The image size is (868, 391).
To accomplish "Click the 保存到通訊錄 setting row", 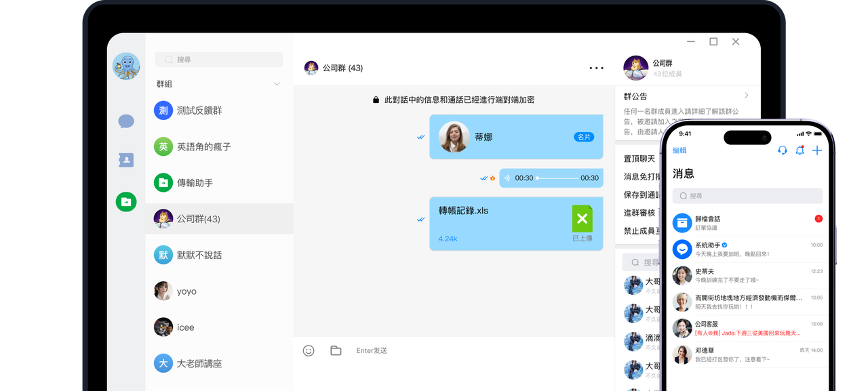I will 641,194.
